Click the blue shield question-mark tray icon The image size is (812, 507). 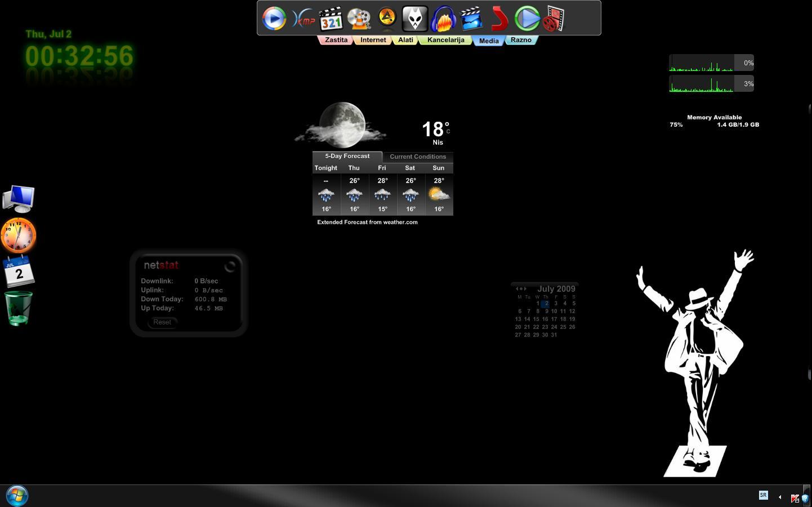click(805, 498)
